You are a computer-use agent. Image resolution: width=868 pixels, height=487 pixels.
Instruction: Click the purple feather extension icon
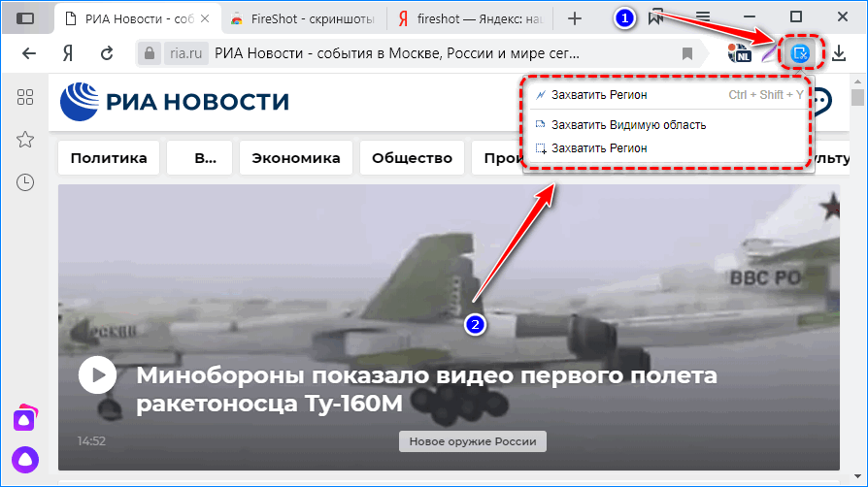click(x=768, y=53)
